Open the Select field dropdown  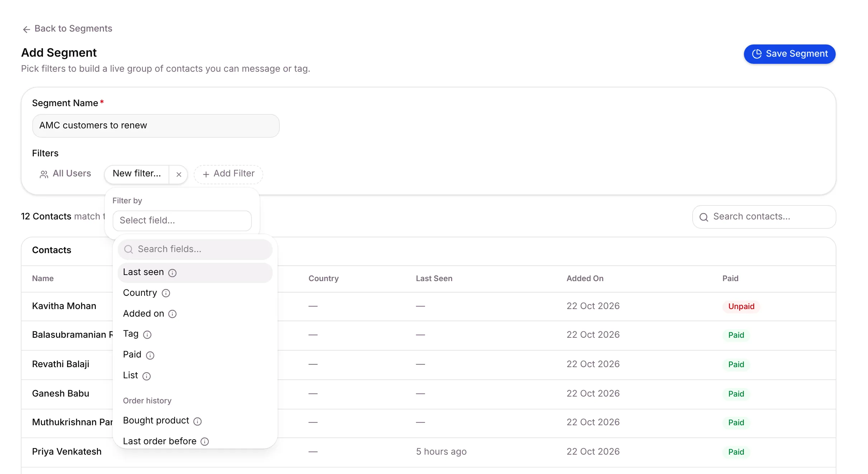(x=182, y=221)
